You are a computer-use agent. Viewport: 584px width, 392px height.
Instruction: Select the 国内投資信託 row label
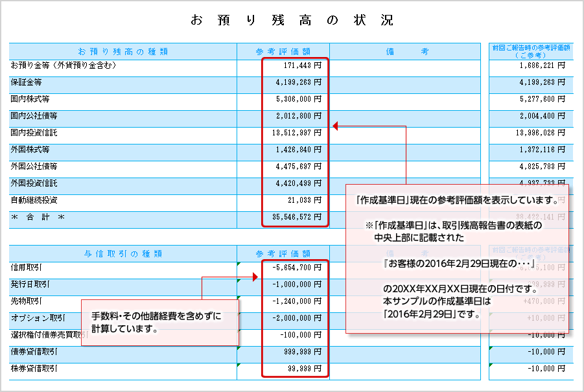tap(34, 133)
